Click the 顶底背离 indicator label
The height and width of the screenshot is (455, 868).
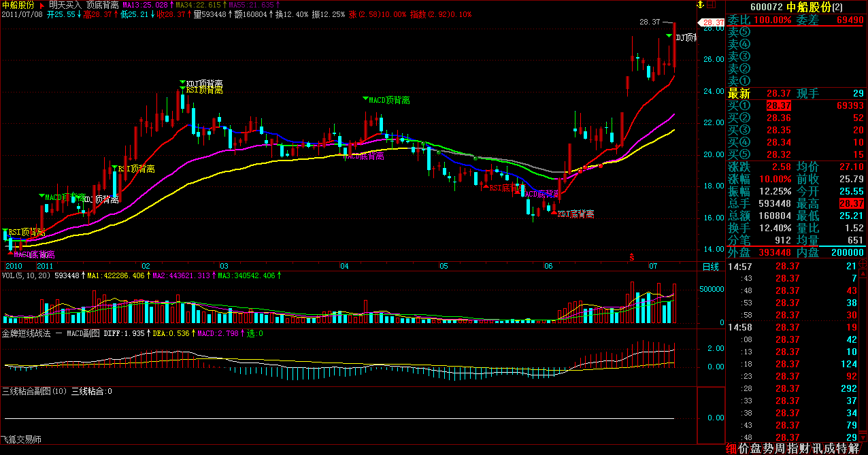(102, 5)
